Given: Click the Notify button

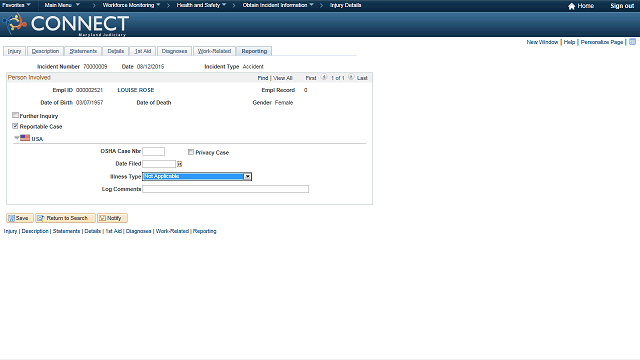Looking at the screenshot, I should (x=112, y=218).
